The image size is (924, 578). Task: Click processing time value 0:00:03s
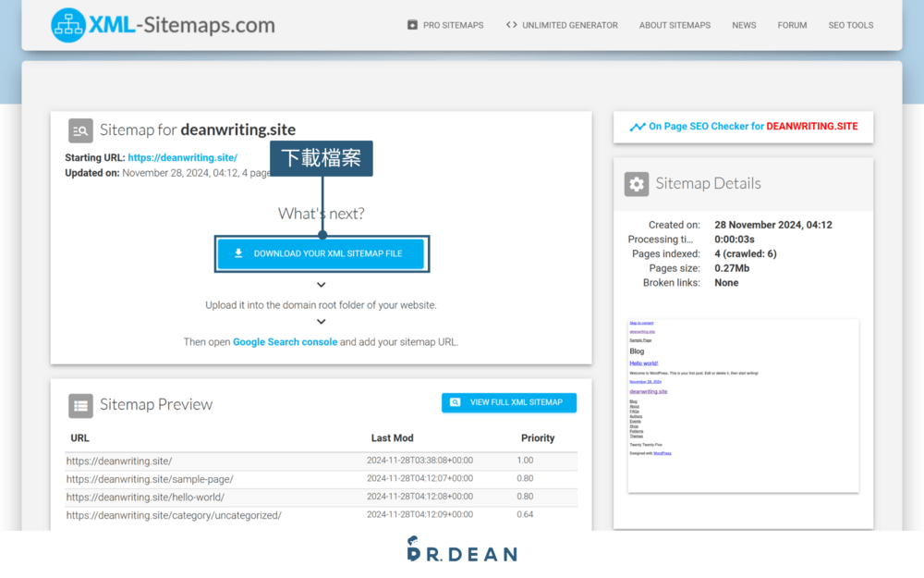(x=735, y=240)
